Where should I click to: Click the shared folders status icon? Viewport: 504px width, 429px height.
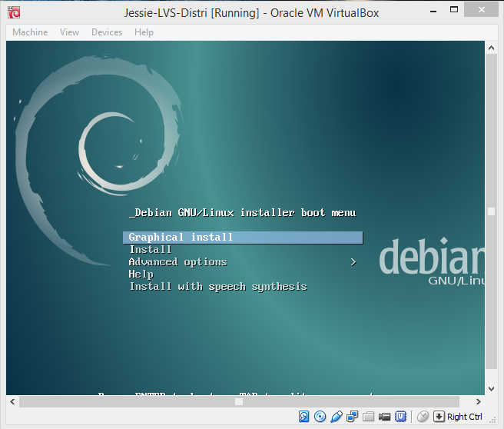tap(369, 417)
